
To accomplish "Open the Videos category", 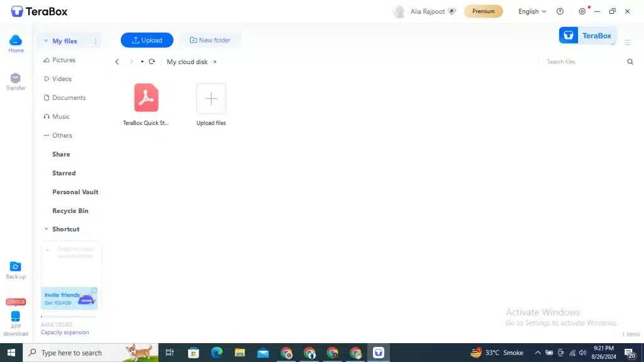I will click(62, 79).
